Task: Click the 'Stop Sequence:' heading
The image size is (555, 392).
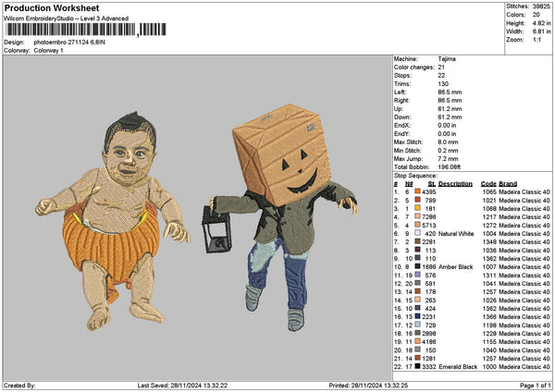Action: (415, 176)
